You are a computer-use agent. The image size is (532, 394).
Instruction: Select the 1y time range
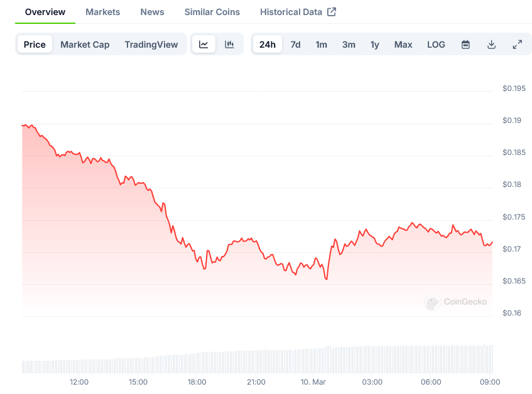374,45
